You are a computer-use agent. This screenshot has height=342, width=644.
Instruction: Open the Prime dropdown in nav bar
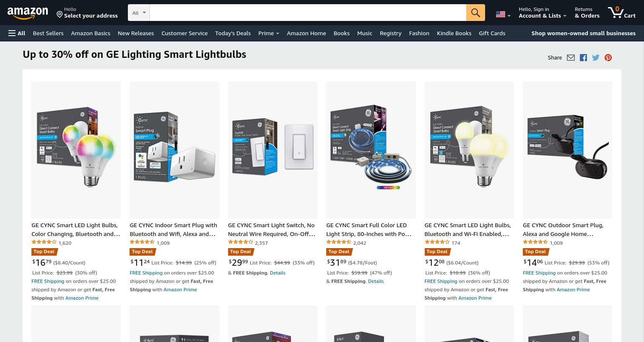pos(268,33)
